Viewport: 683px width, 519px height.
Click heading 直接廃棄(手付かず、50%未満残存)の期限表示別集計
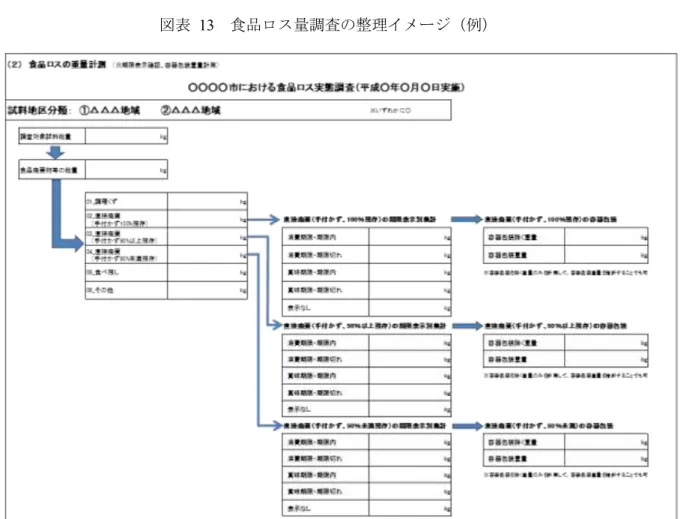pos(365,426)
